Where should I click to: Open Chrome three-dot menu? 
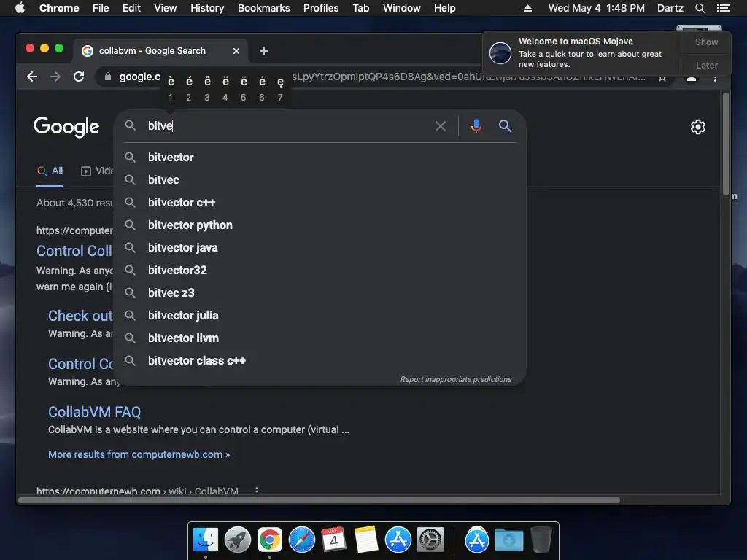coord(715,78)
